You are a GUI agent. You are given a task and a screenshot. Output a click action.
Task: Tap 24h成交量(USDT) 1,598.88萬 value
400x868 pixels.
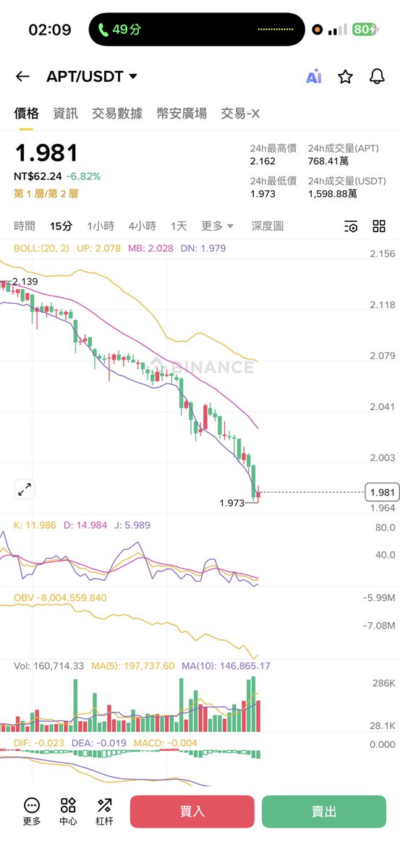point(333,194)
